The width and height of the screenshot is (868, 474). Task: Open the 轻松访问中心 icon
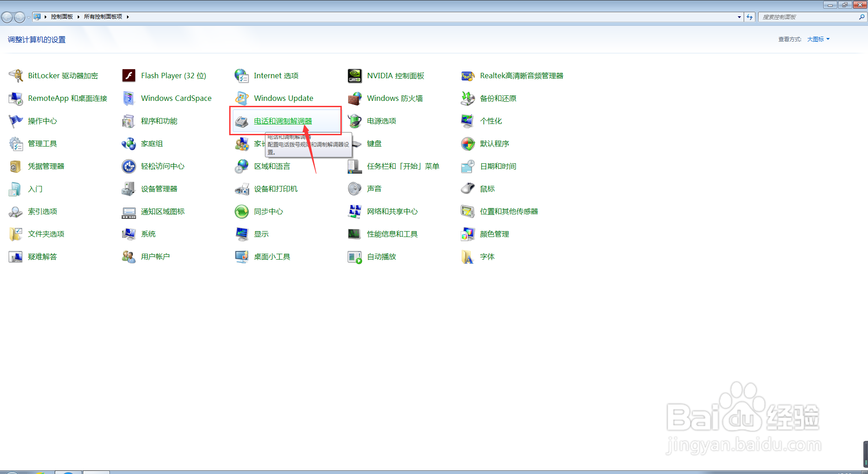pyautogui.click(x=129, y=166)
